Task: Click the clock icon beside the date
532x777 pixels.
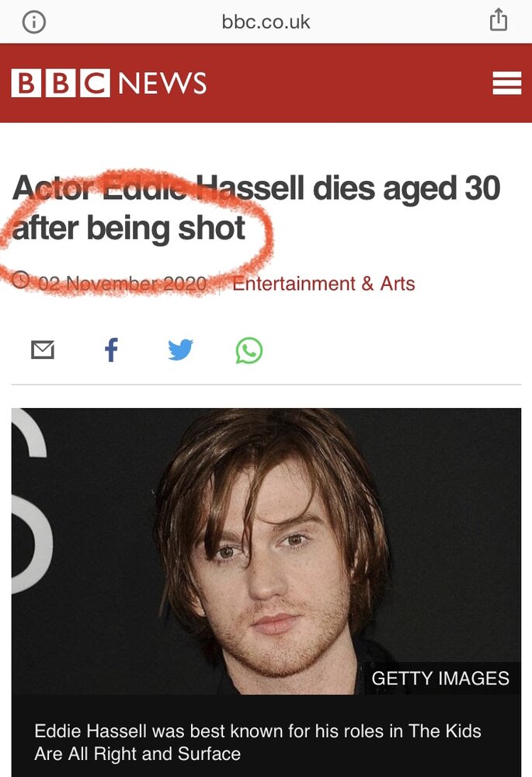Action: coord(20,280)
